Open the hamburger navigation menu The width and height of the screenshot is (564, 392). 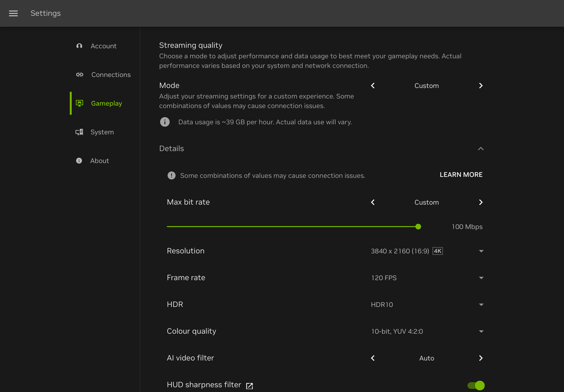(x=13, y=13)
